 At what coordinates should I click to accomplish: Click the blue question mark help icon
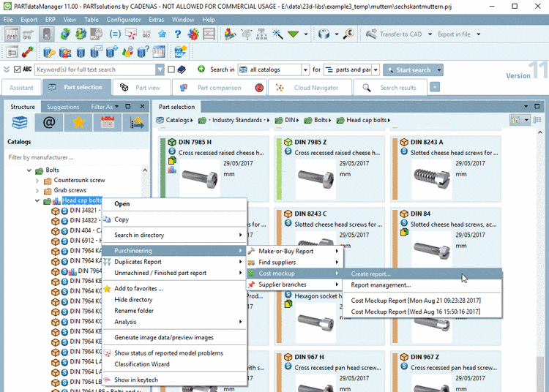178,34
